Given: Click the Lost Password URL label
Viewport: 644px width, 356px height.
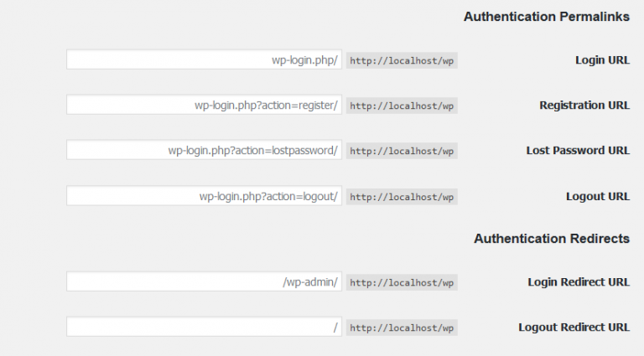Looking at the screenshot, I should point(578,151).
